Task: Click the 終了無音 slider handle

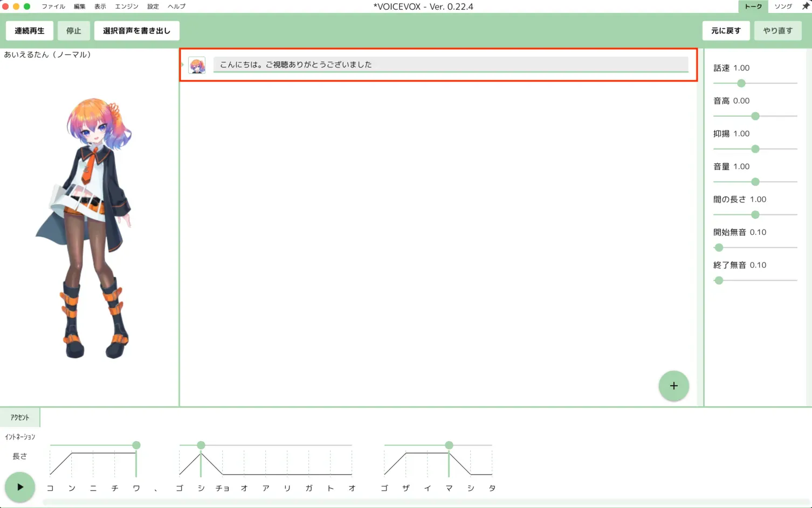Action: (x=719, y=281)
